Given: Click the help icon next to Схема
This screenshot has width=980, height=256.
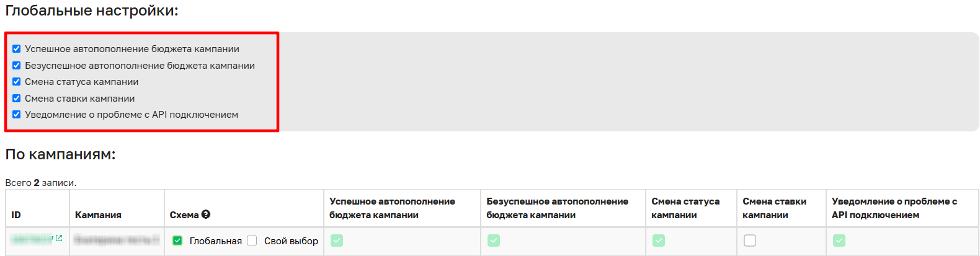Looking at the screenshot, I should (206, 214).
